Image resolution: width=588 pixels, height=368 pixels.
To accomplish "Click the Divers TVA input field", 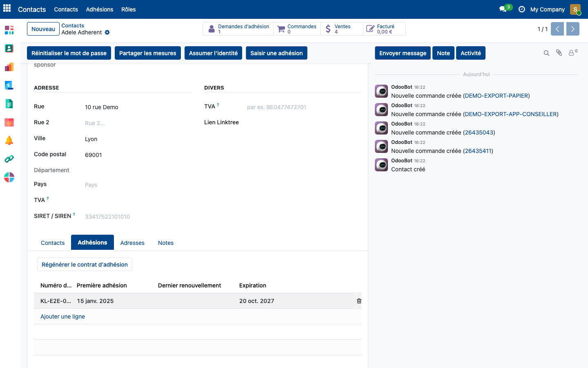I will (304, 107).
